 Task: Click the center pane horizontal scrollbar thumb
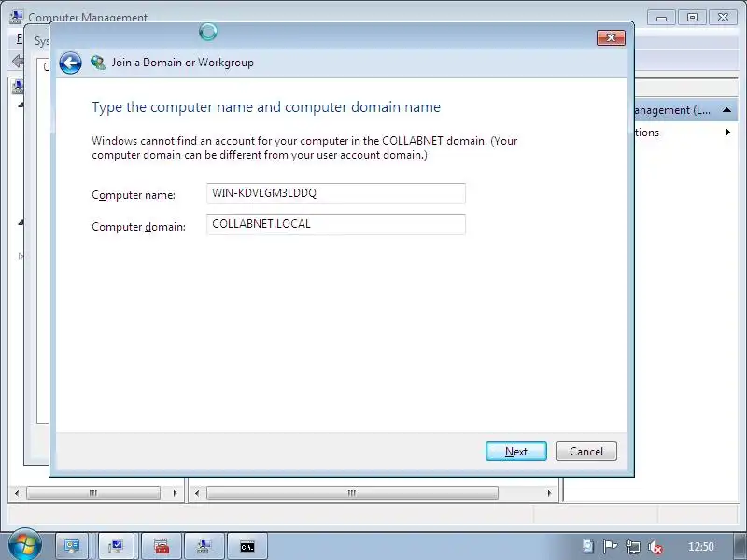coord(352,493)
